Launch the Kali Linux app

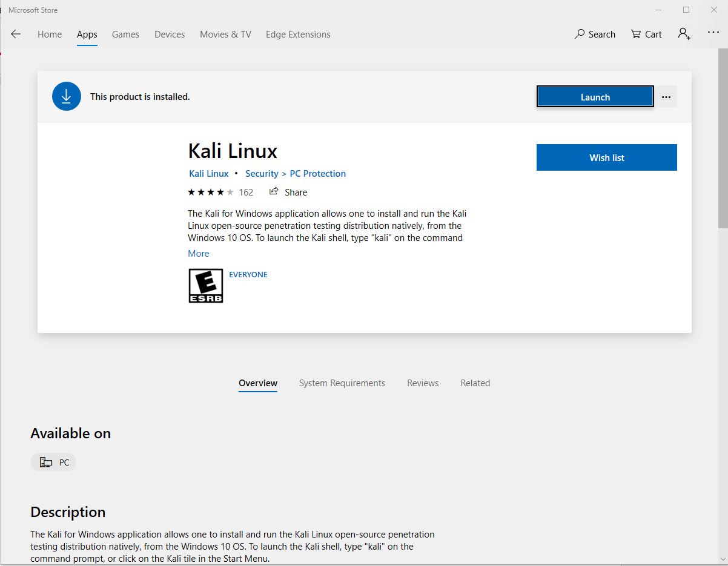[x=594, y=96]
